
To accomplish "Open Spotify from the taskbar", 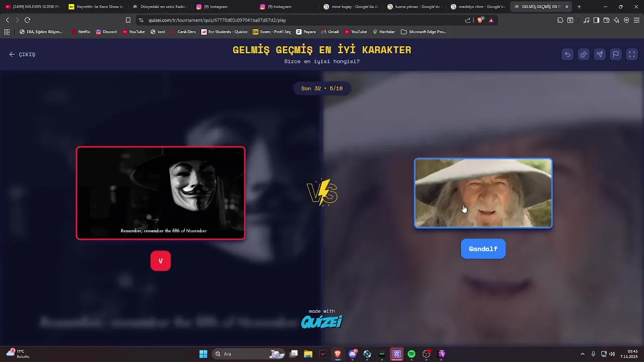I will click(412, 354).
